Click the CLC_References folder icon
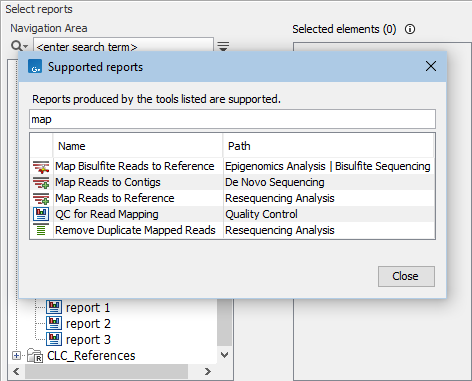 coord(35,356)
